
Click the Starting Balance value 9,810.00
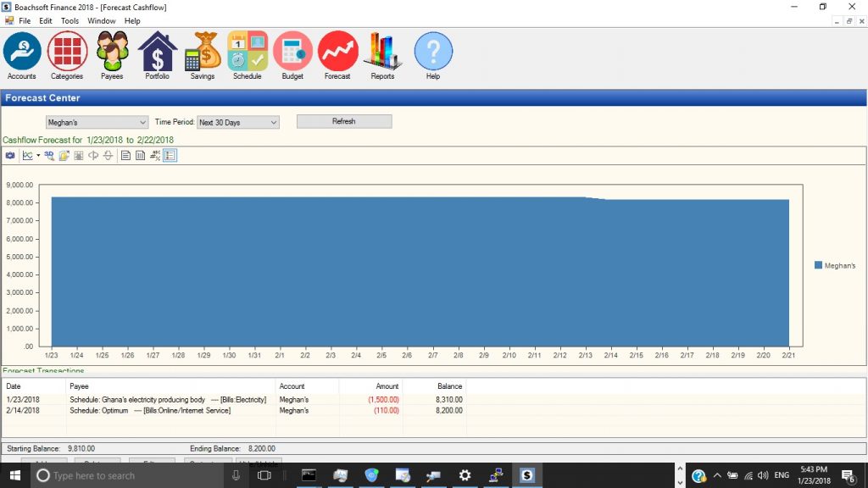click(81, 449)
